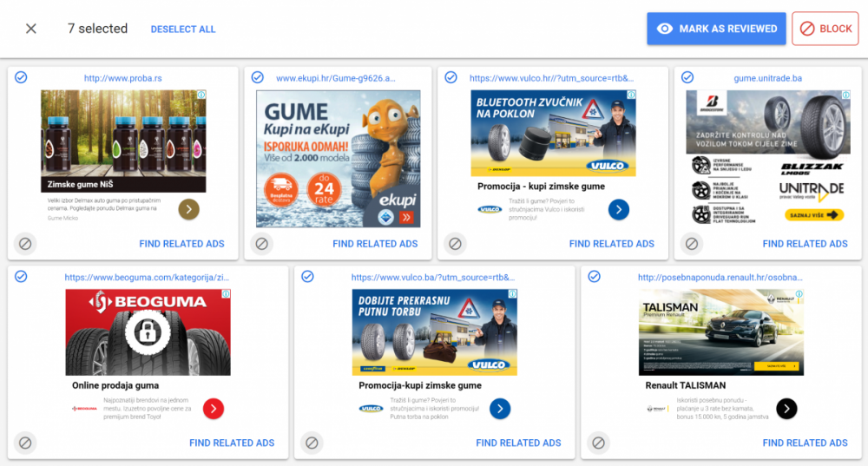Viewport: 868px width, 466px height.
Task: Open the https://www.vulco.hr URL link
Action: (552, 78)
